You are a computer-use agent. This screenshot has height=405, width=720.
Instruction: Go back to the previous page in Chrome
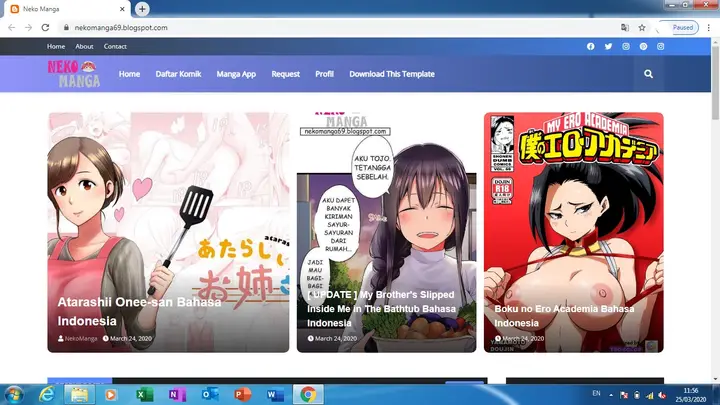pyautogui.click(x=11, y=28)
